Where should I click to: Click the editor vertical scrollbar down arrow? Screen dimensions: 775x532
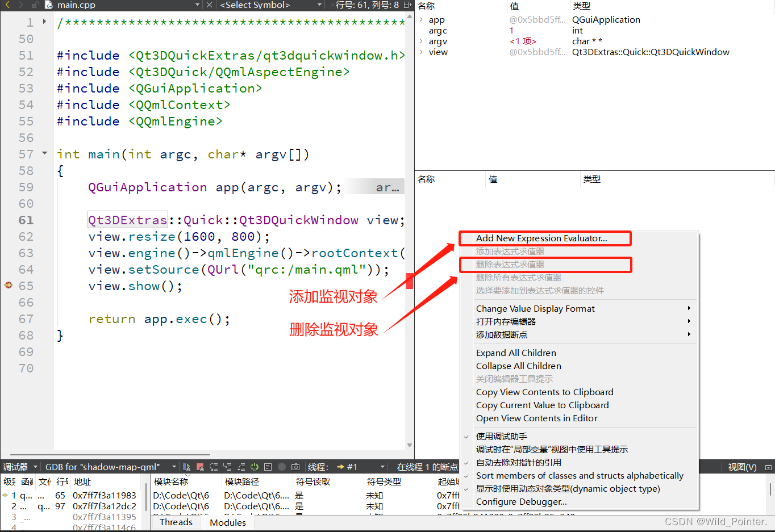(410, 446)
